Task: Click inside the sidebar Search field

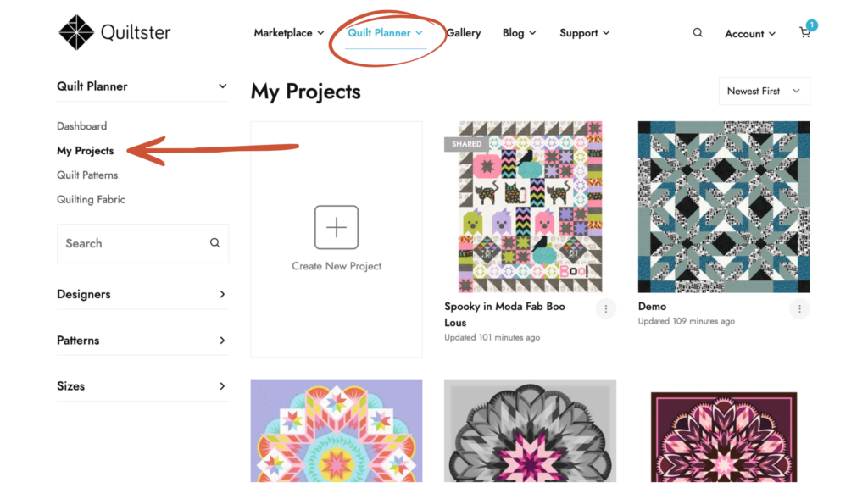Action: [131, 243]
